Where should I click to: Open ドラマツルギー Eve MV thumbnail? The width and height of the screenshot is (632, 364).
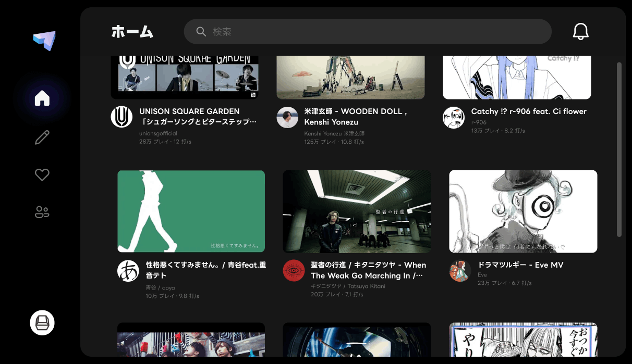(523, 211)
